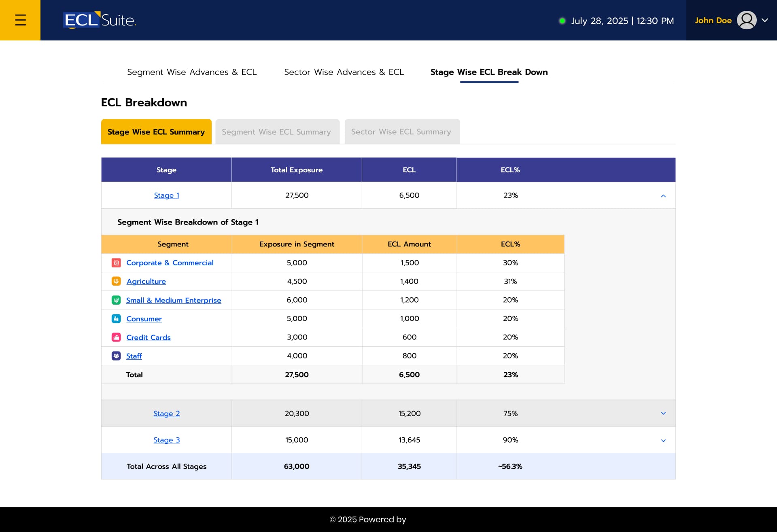Image resolution: width=777 pixels, height=532 pixels.
Task: Collapse the Stage 1 row chevron
Action: click(x=663, y=196)
